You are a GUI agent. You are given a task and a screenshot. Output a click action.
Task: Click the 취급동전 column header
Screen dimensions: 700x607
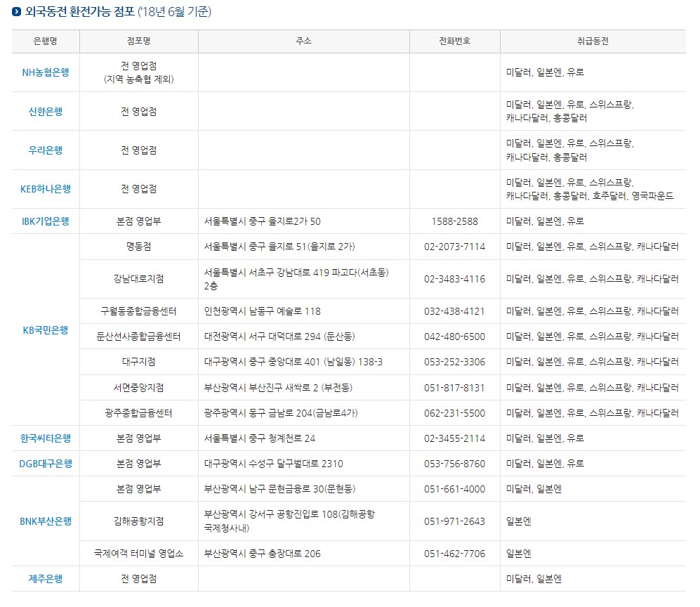pos(593,41)
